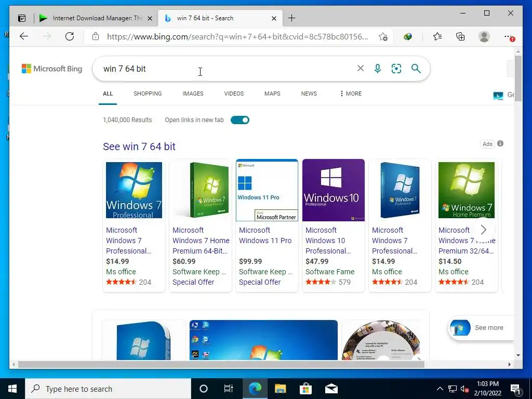Focus the browser address bar URL

pyautogui.click(x=237, y=37)
